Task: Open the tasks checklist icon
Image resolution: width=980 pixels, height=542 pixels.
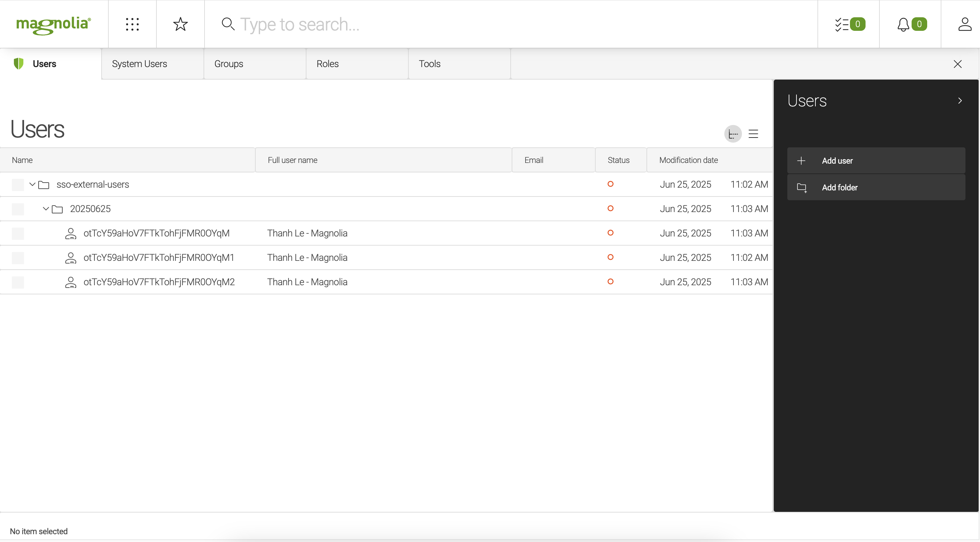Action: pyautogui.click(x=841, y=24)
